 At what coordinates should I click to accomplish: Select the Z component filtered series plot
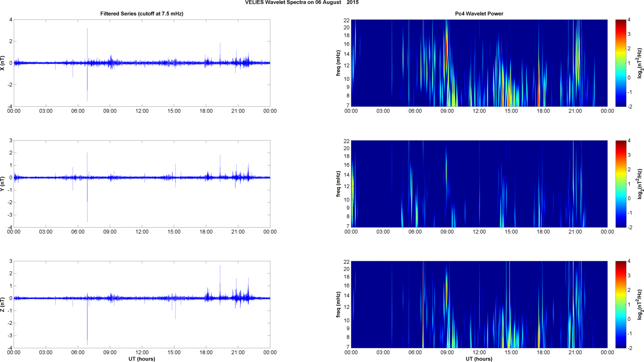pyautogui.click(x=142, y=305)
